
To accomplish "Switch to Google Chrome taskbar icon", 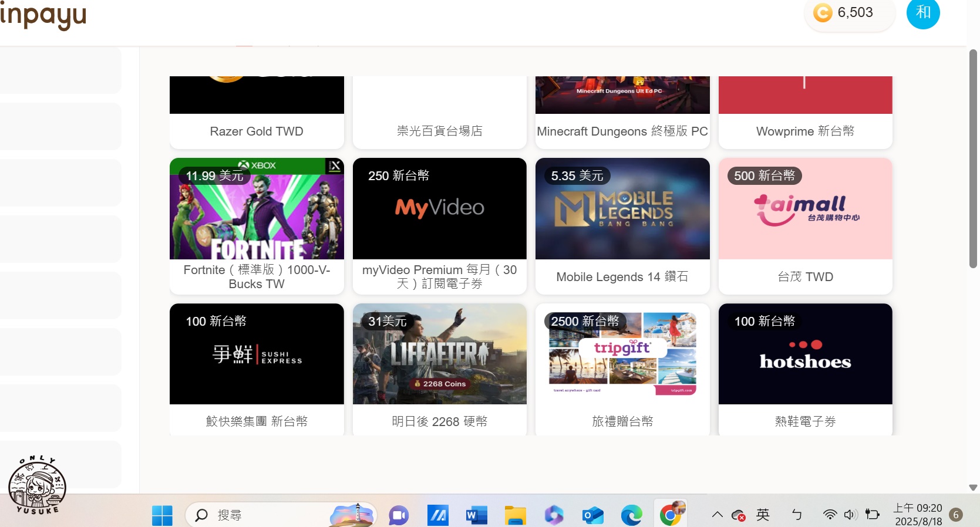I will [670, 515].
